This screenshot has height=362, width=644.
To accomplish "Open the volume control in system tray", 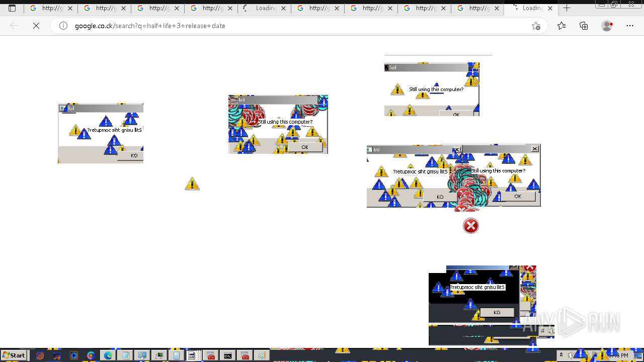I will click(570, 355).
